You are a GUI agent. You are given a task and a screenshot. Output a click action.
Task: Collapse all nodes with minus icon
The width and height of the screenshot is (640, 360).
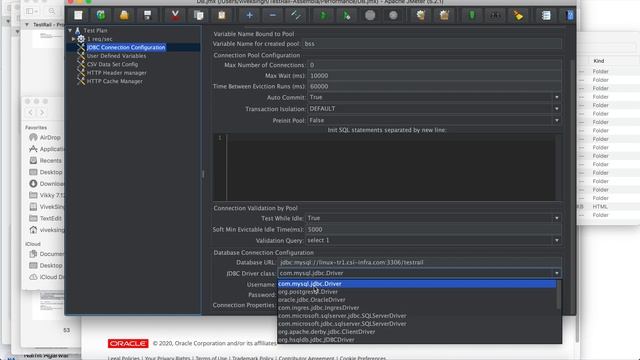click(x=273, y=16)
